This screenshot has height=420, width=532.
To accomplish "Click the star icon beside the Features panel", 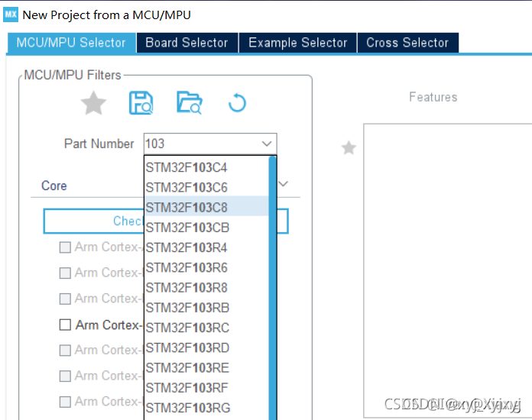I will [349, 148].
